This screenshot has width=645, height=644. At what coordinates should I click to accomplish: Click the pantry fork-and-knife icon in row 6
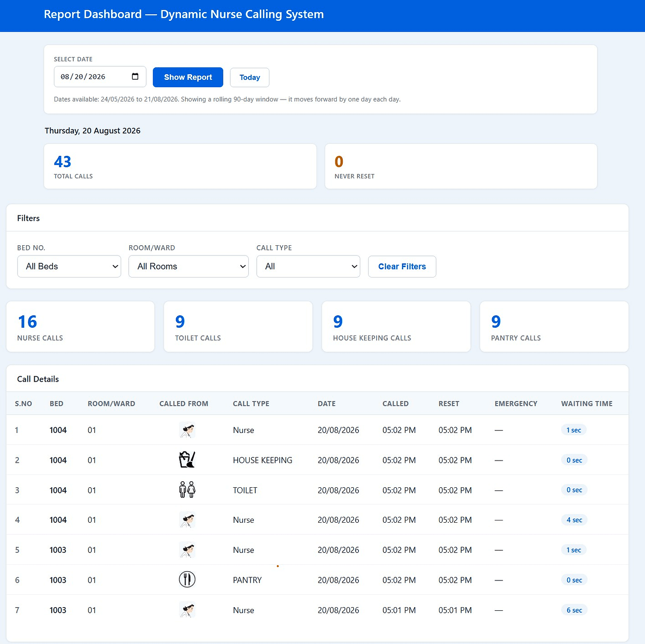pyautogui.click(x=187, y=579)
